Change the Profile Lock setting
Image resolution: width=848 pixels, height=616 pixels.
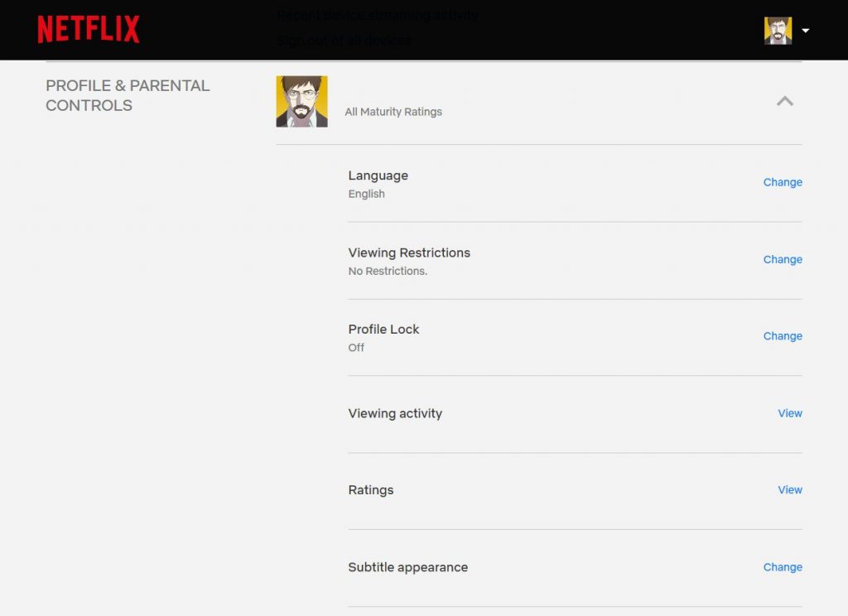(x=783, y=336)
